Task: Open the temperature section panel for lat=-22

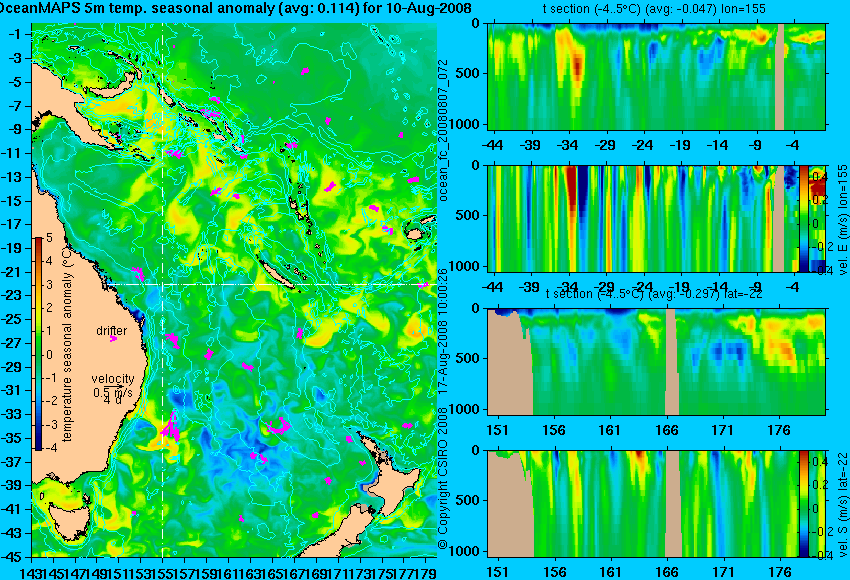Action: (657, 362)
